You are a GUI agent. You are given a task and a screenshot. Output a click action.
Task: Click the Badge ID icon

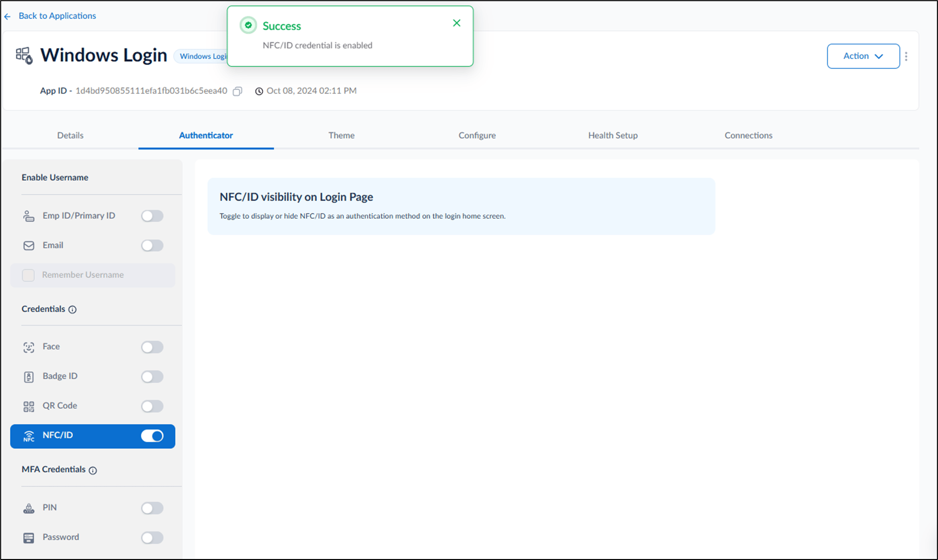pos(29,376)
